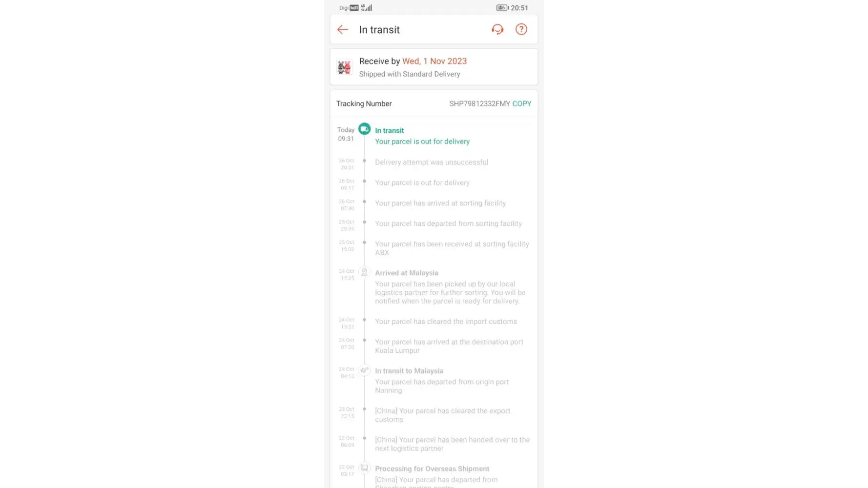The image size is (868, 488).
Task: Open customer service headset icon
Action: [497, 30]
